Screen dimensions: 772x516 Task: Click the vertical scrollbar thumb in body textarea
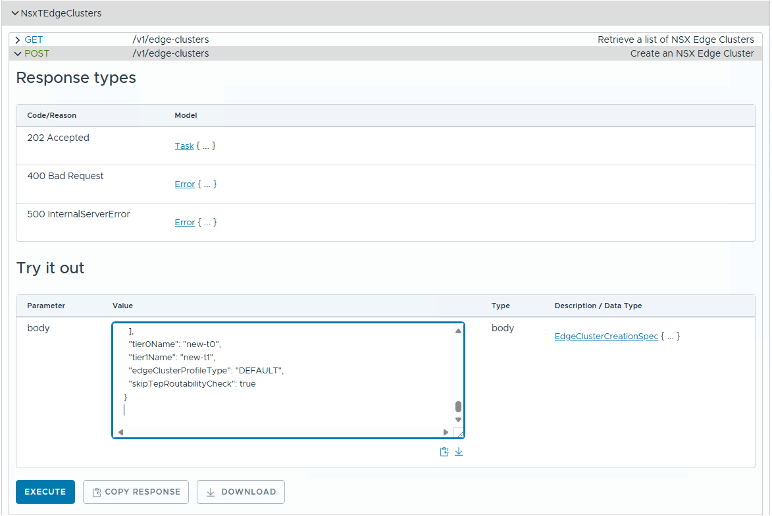pos(458,407)
